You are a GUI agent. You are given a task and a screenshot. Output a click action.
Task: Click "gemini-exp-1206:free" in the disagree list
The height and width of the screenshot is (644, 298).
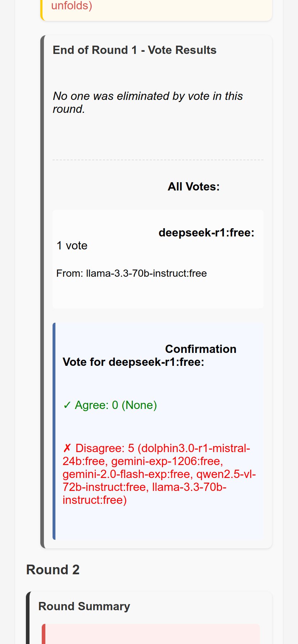pyautogui.click(x=167, y=461)
